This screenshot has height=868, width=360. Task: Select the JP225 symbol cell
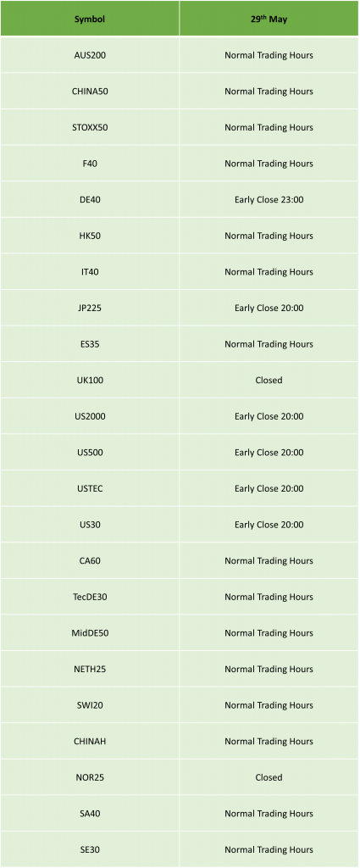coord(90,309)
